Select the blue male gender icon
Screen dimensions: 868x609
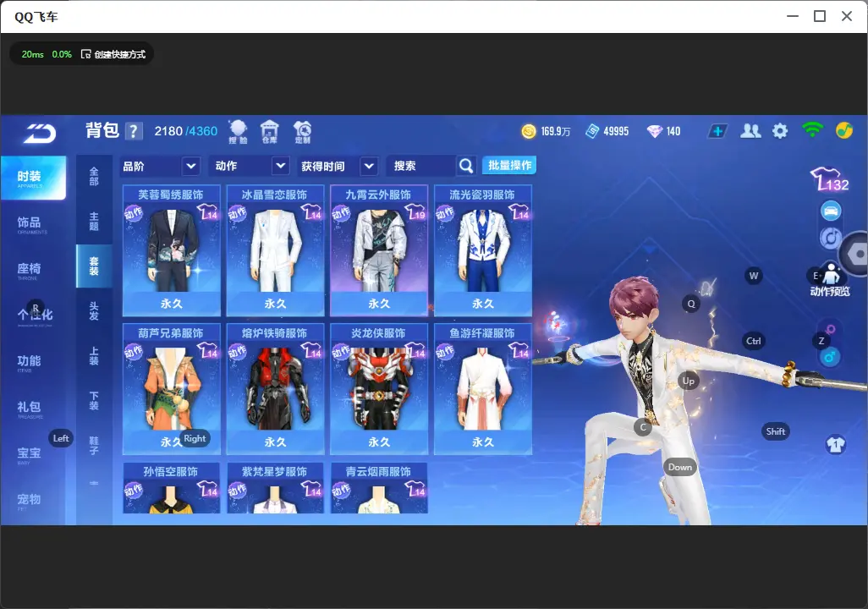click(830, 357)
